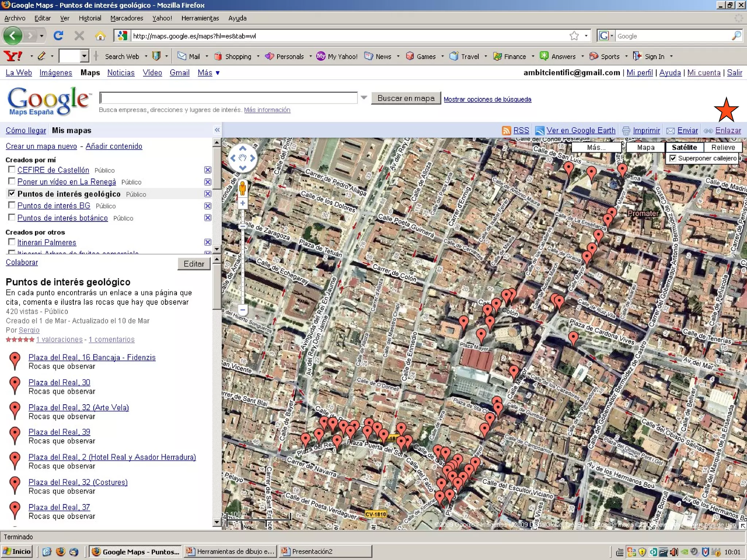Click the Yahoo! logo in toolbar
The width and height of the screenshot is (747, 560).
13,56
